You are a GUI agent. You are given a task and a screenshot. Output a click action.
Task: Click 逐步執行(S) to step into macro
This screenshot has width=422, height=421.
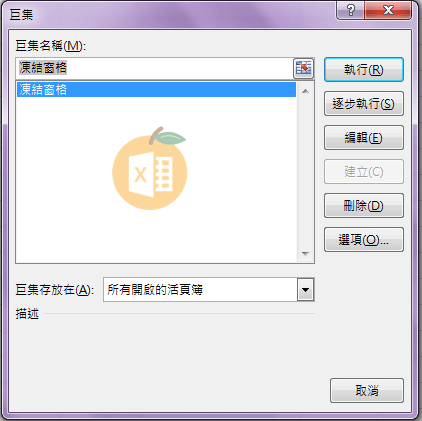(364, 104)
